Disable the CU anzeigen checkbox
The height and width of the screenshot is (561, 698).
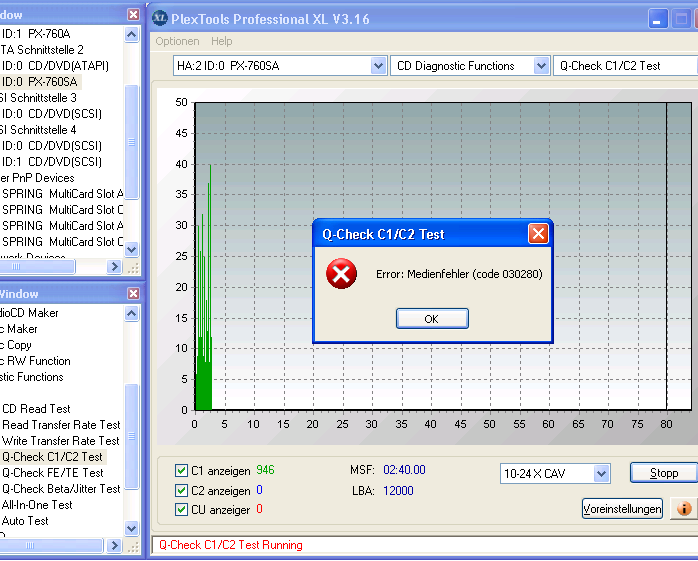click(181, 510)
